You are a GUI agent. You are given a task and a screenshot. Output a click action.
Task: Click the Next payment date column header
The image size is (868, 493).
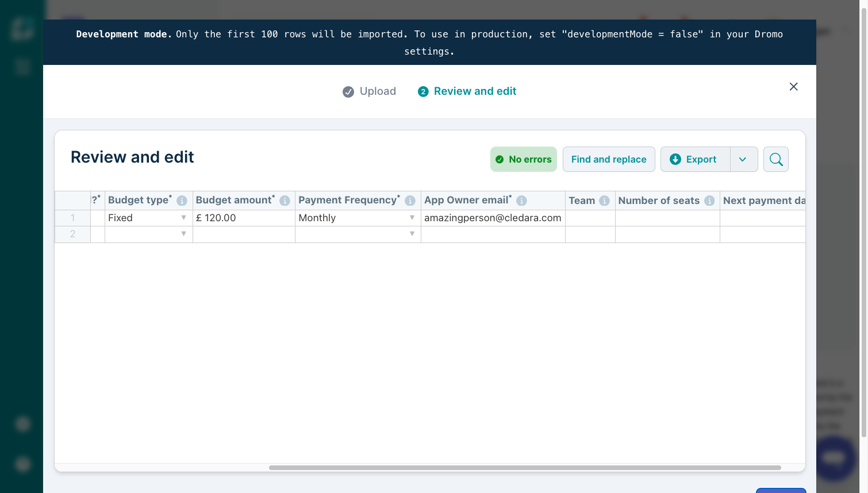763,201
